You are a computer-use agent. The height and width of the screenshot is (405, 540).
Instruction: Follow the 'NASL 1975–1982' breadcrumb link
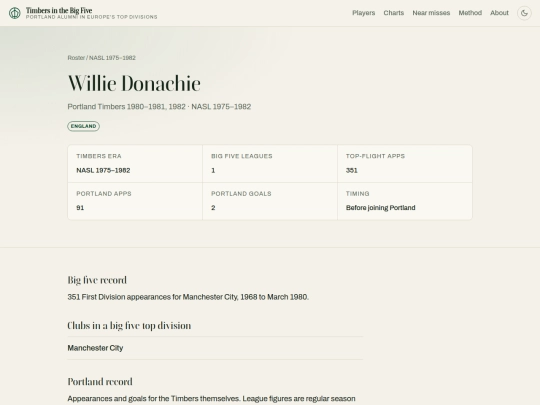[x=112, y=58]
